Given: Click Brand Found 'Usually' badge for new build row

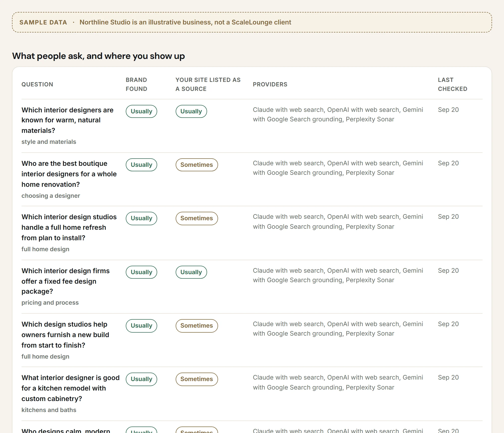Looking at the screenshot, I should tap(141, 326).
